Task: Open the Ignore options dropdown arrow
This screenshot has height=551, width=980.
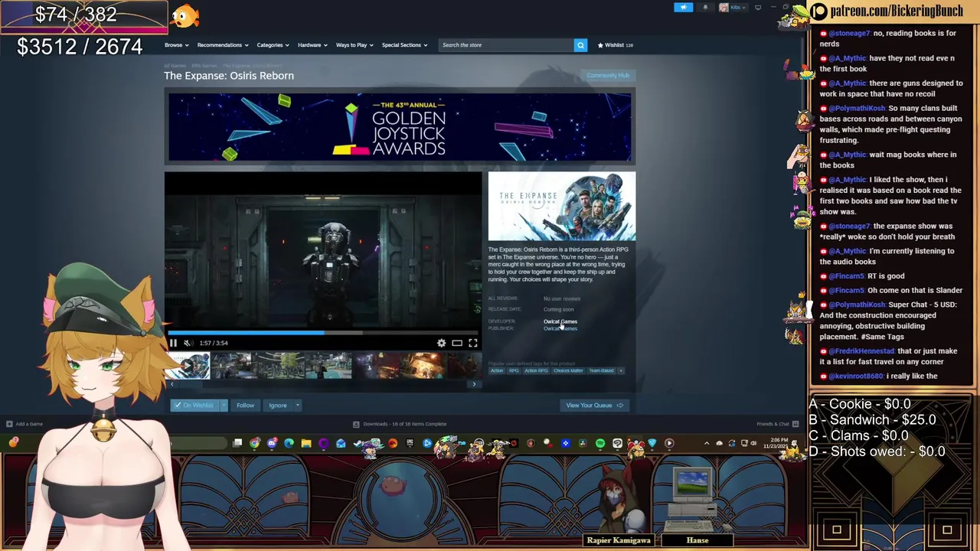Action: [x=297, y=405]
